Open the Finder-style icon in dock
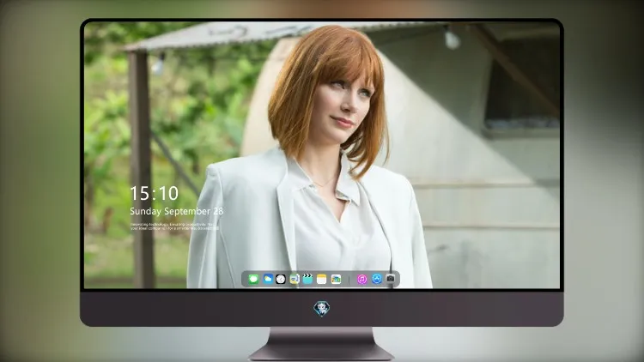This screenshot has width=644, height=362. (295, 279)
